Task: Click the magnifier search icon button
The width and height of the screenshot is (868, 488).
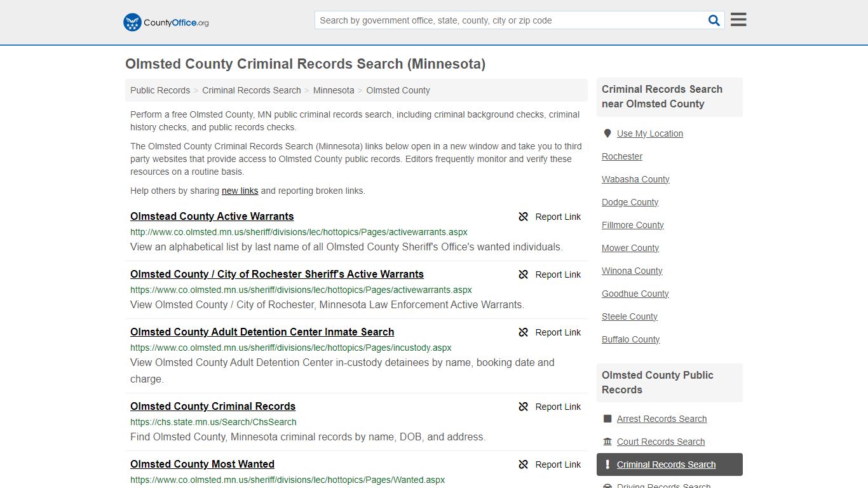Action: (714, 20)
